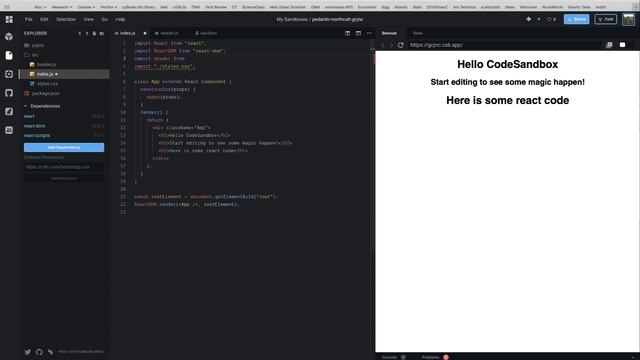Viewport: 640px width, 360px height.
Task: Switch to the index.js editor tab
Action: [x=128, y=33]
